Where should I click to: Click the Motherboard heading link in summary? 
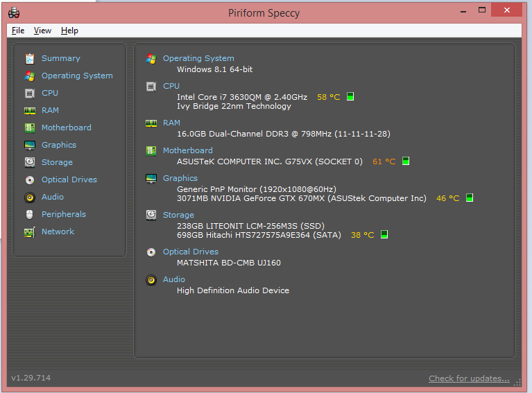coord(188,150)
